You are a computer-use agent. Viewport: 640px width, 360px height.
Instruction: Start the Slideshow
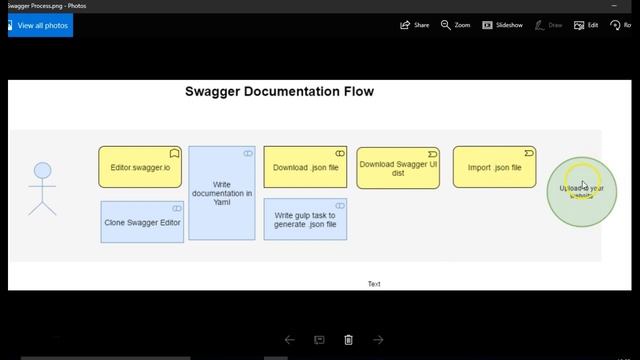[x=502, y=25]
